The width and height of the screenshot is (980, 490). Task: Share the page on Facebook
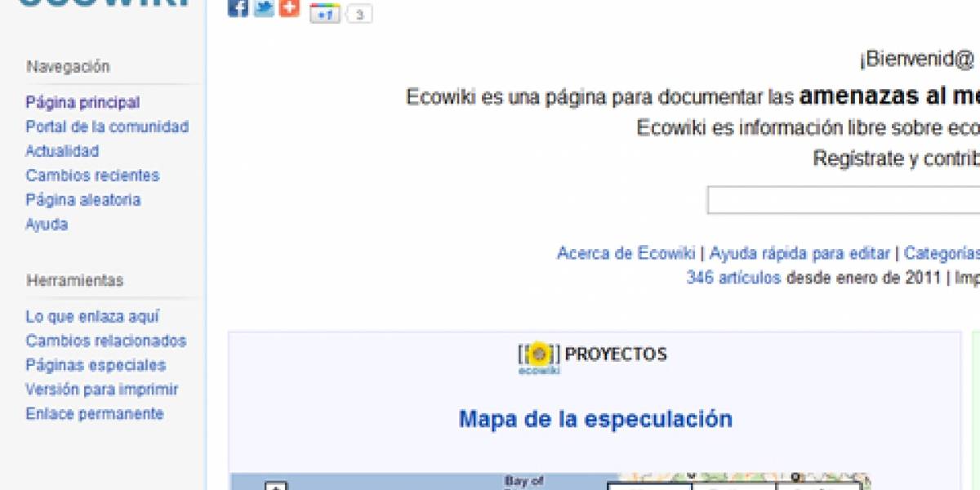point(238,7)
